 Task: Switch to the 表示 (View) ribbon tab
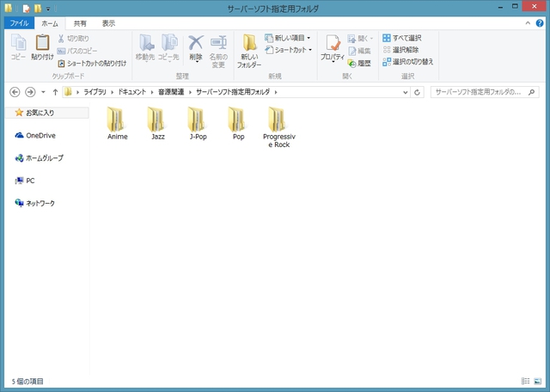tap(108, 24)
